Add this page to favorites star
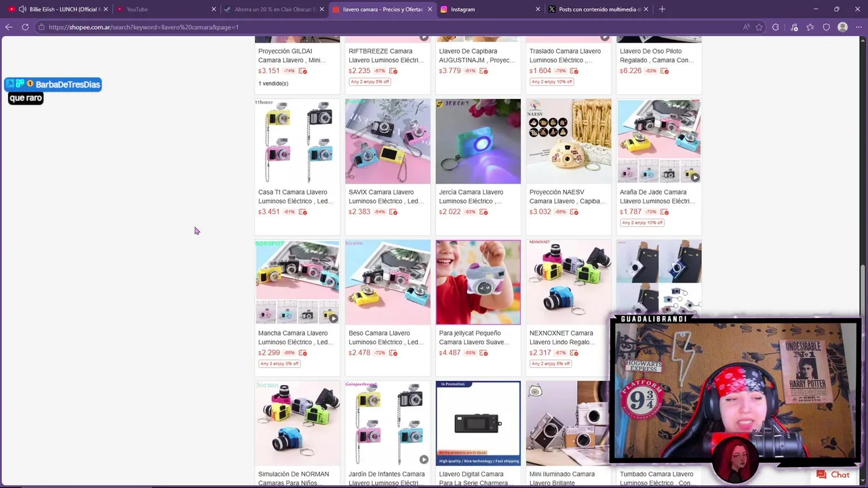Viewport: 868px width, 488px height. tap(759, 27)
